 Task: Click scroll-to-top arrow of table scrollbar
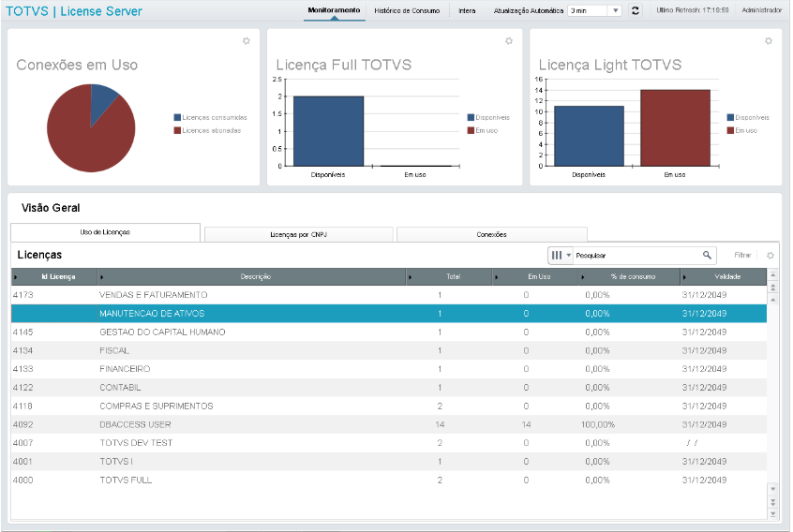click(772, 275)
